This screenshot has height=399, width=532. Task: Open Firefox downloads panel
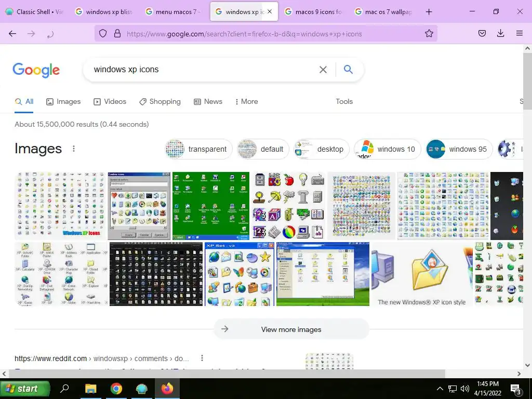click(500, 33)
